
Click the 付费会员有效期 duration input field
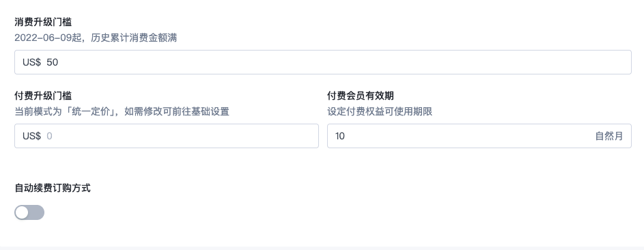pyautogui.click(x=479, y=136)
